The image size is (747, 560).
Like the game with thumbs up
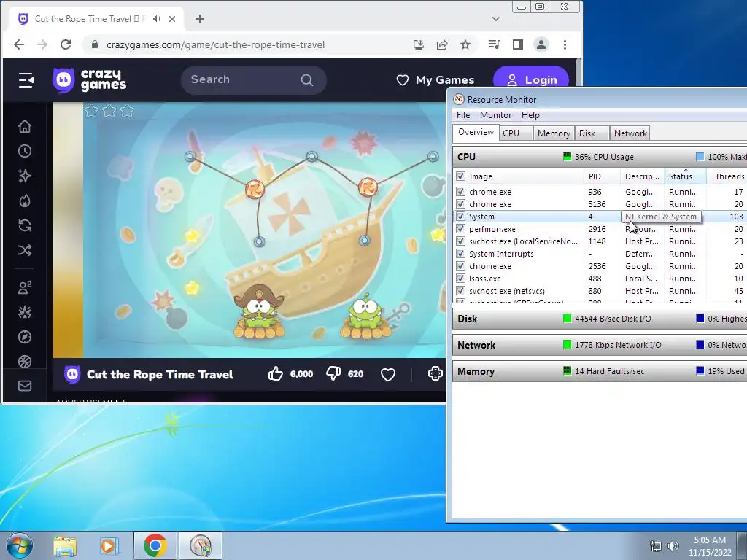(x=275, y=374)
